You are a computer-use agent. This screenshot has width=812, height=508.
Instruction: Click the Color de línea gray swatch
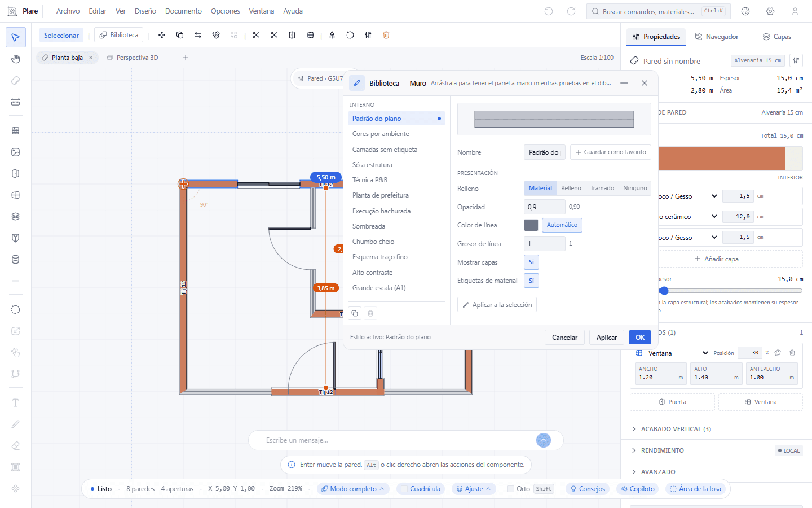(x=531, y=225)
